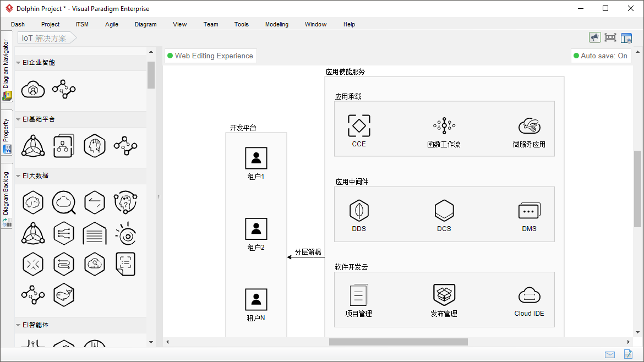Choose triangle network shape in EI基础平台 section

(x=33, y=146)
